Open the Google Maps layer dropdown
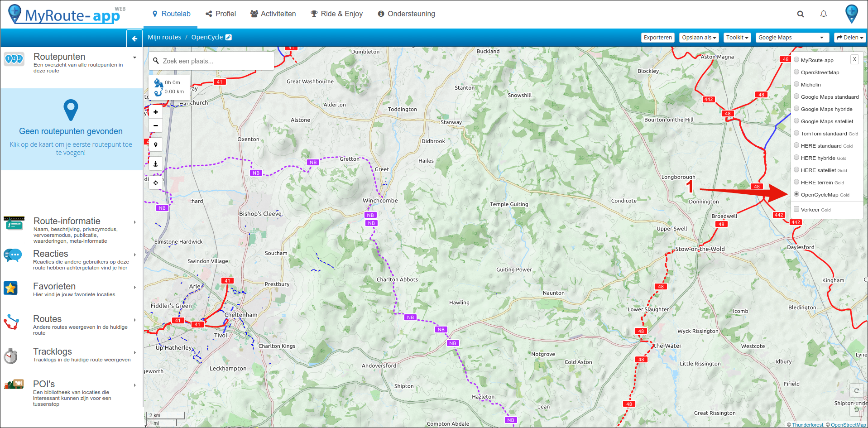This screenshot has width=868, height=428. [792, 38]
